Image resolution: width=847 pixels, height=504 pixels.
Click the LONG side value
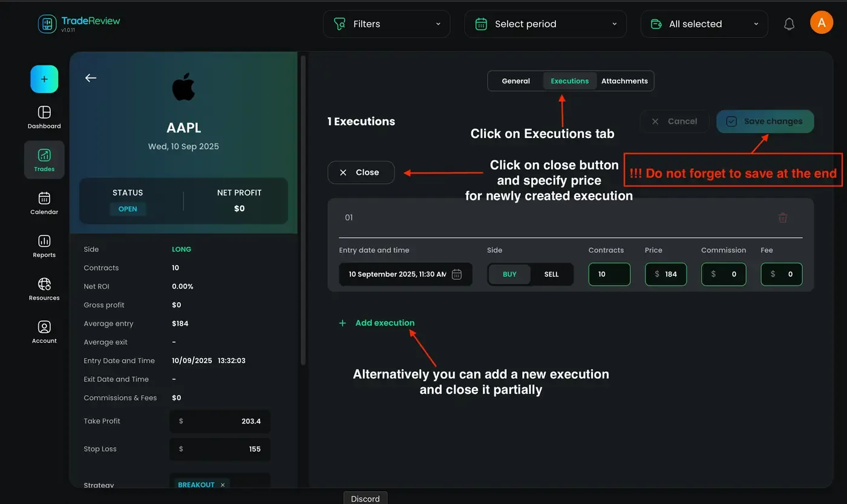pyautogui.click(x=181, y=249)
